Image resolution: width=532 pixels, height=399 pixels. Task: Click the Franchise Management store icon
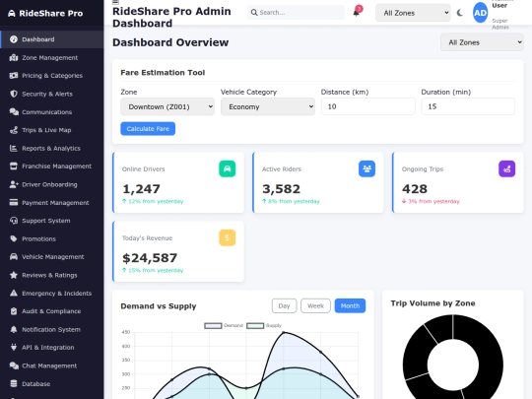click(14, 166)
